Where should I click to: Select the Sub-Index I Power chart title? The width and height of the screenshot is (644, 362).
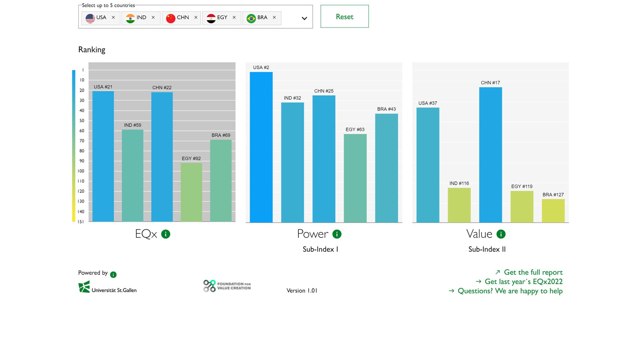click(320, 249)
